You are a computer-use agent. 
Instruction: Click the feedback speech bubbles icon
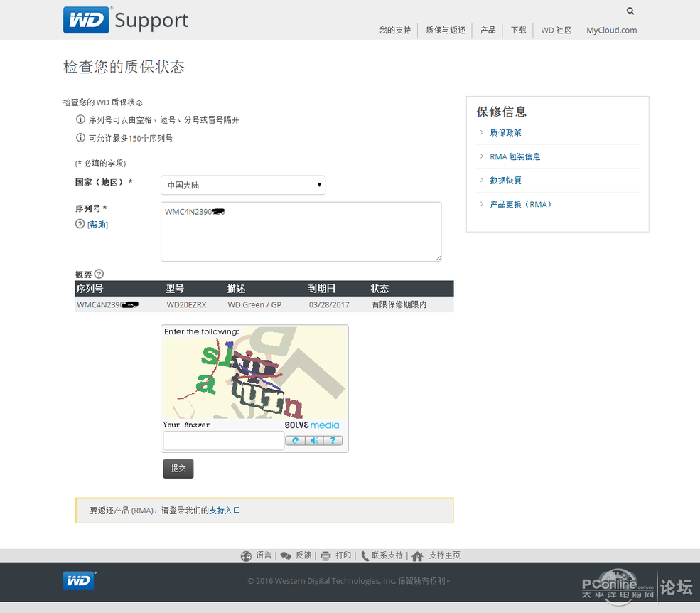pyautogui.click(x=286, y=556)
